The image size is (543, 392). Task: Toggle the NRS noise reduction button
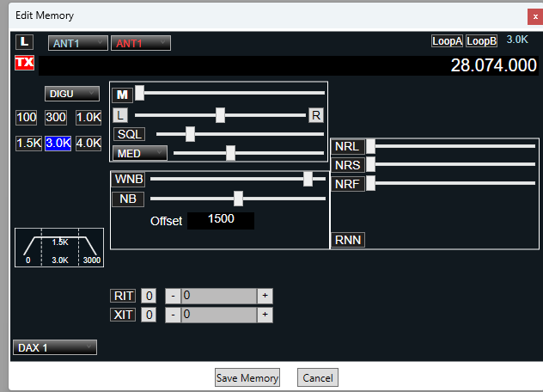[x=348, y=165]
